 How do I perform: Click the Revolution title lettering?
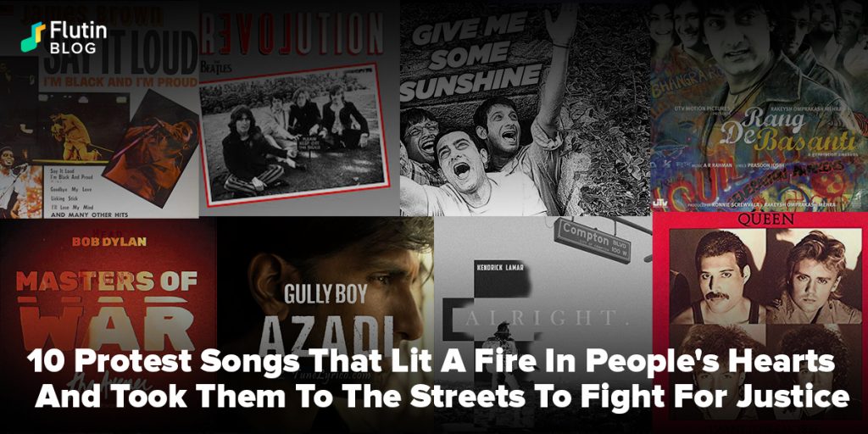click(292, 33)
